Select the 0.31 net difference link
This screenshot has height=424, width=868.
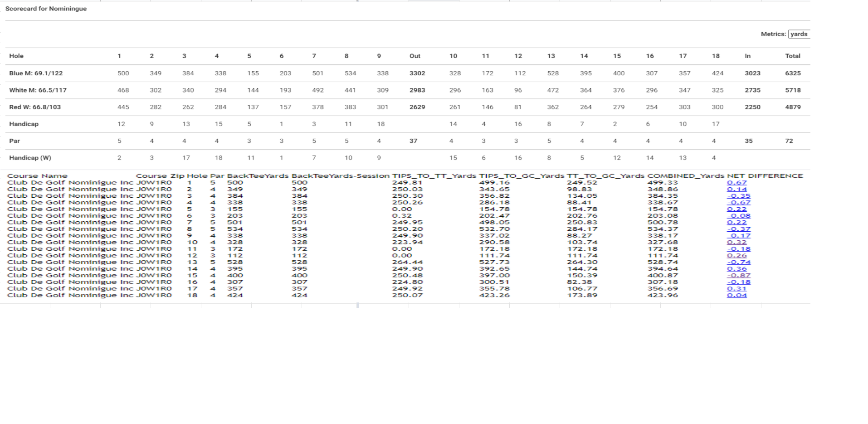737,288
